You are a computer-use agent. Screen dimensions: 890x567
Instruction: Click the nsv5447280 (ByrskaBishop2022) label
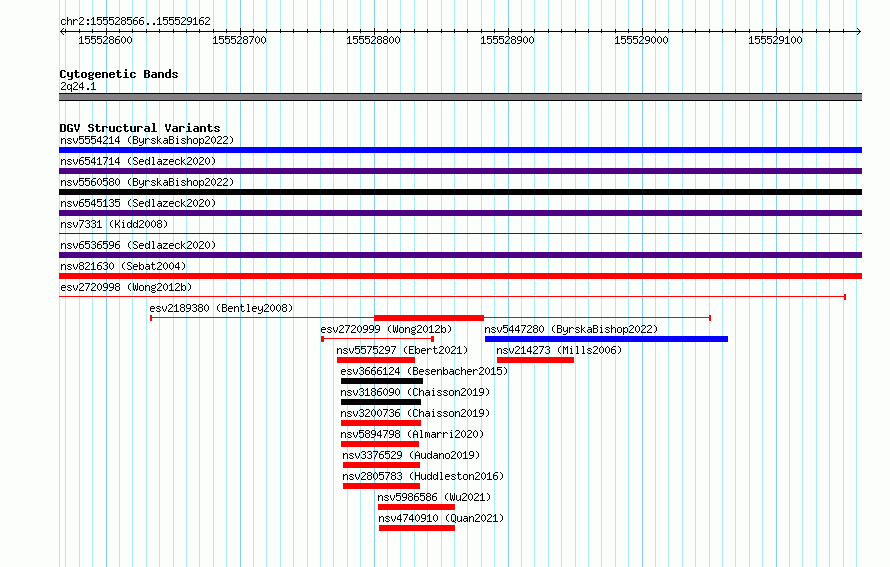[571, 329]
